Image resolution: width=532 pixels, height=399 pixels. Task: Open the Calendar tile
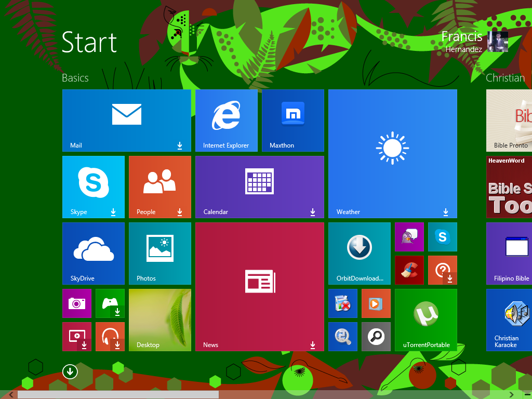click(260, 187)
